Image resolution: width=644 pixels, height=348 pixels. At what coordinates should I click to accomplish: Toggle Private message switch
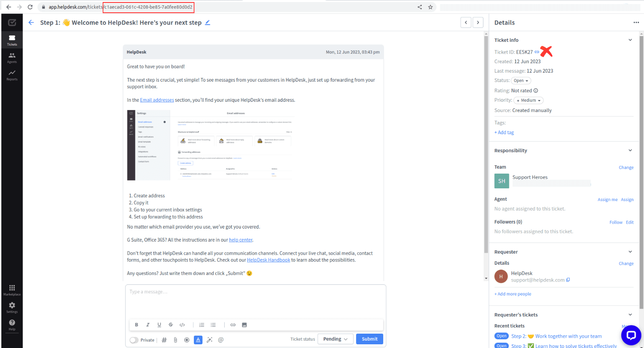pos(134,340)
